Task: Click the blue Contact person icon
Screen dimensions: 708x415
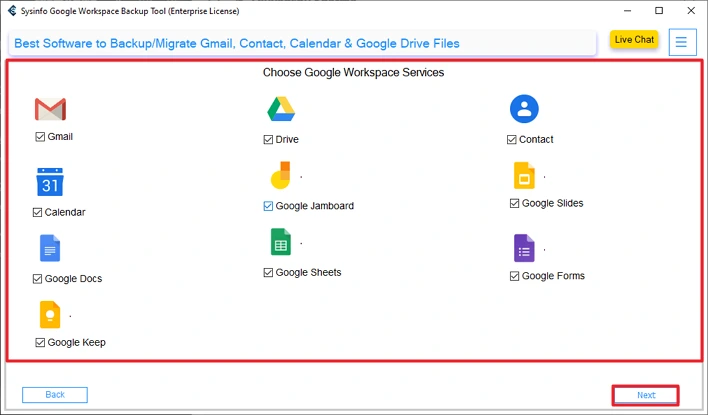Action: [x=524, y=109]
